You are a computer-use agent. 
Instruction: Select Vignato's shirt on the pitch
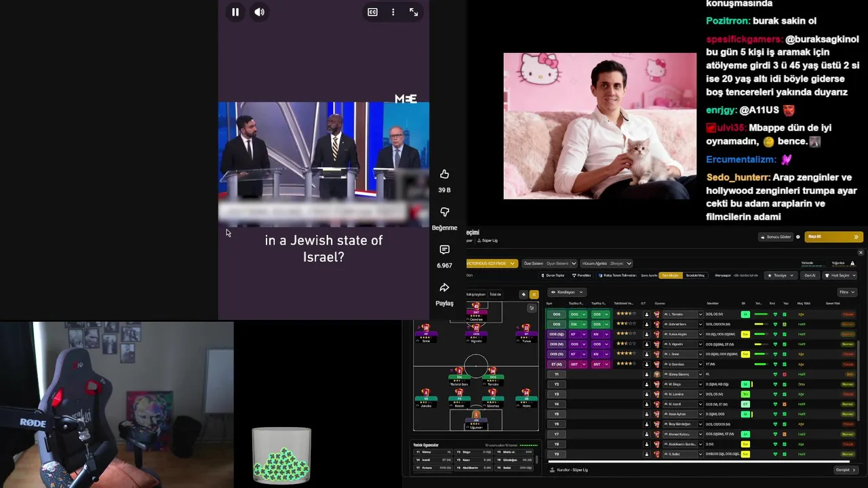pos(476,329)
